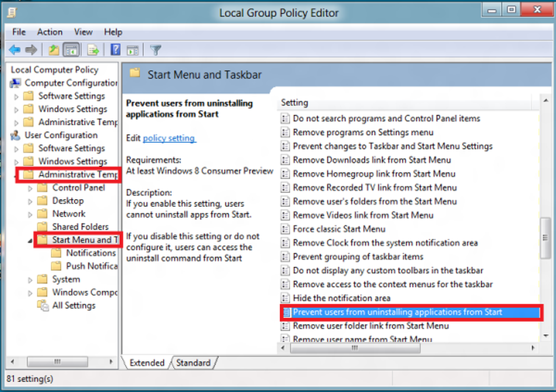Select 'Remove Homegroup link from Start Menu'
The image size is (556, 392).
coord(374,174)
